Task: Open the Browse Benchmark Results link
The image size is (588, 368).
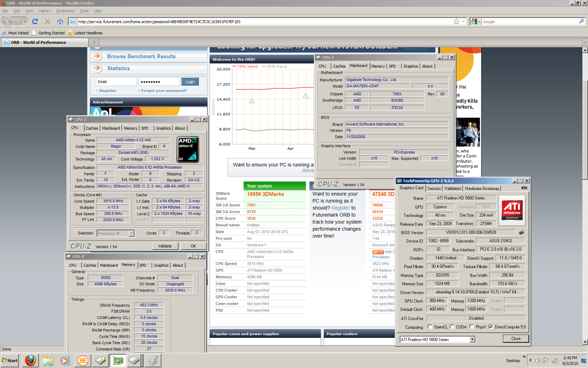Action: coord(141,56)
